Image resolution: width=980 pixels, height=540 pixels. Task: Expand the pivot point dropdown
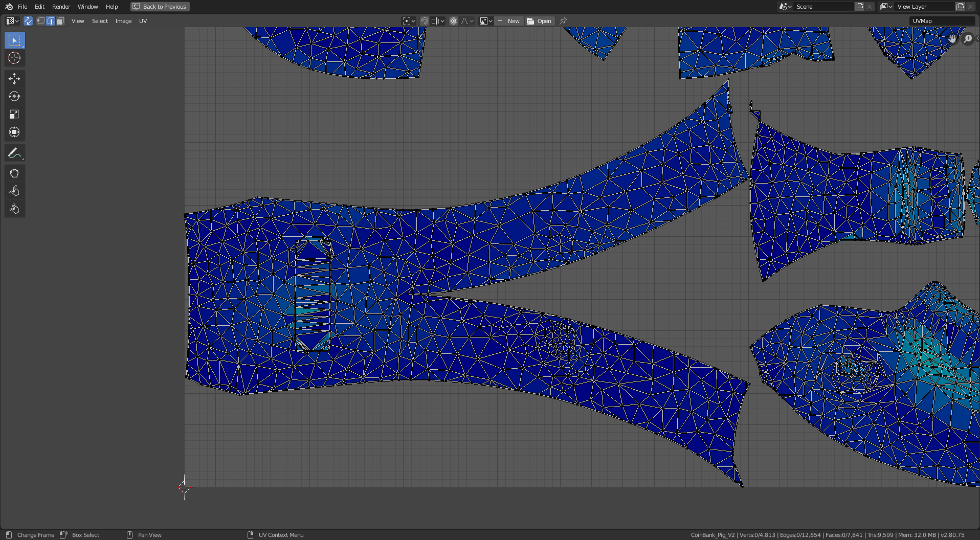tap(409, 21)
